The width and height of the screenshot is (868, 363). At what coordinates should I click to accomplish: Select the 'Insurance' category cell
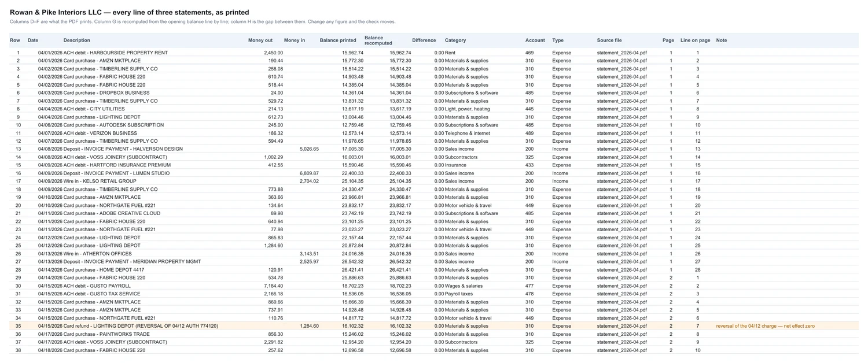[x=455, y=165]
